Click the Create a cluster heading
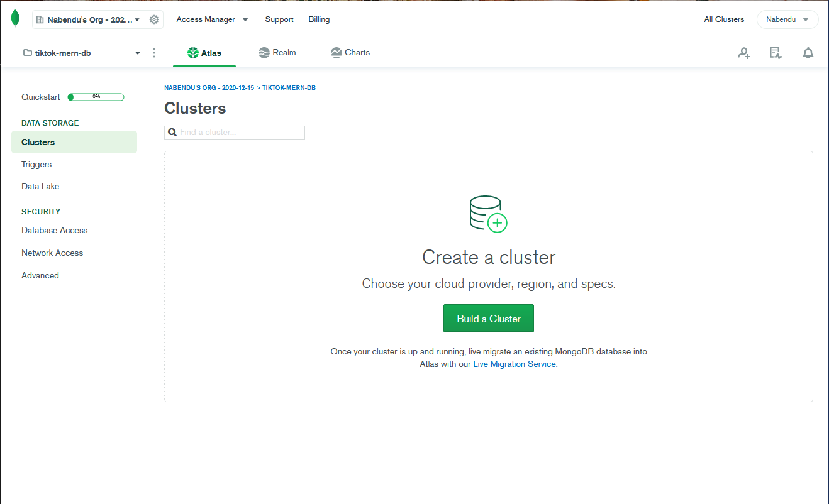829x504 pixels. click(x=489, y=257)
